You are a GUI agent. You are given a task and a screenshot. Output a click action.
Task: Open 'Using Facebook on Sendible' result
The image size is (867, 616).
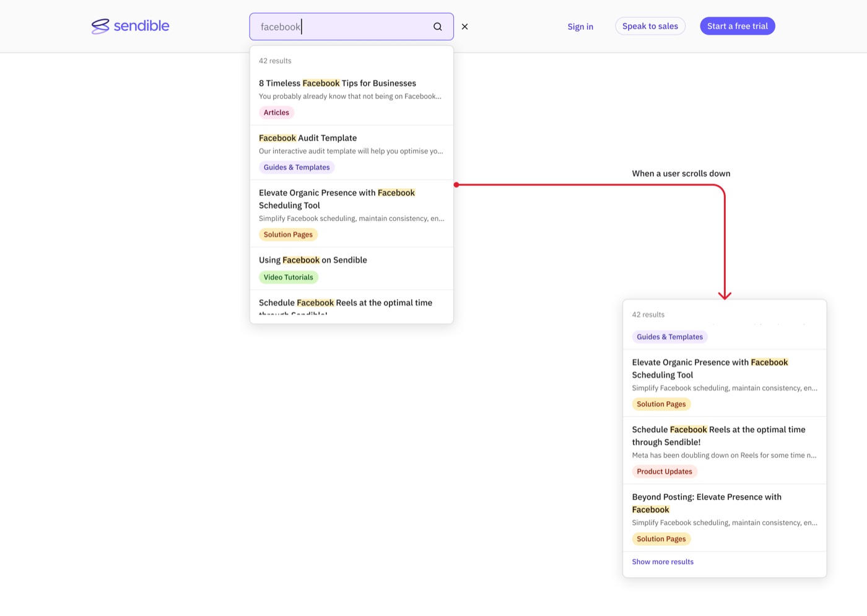(313, 260)
